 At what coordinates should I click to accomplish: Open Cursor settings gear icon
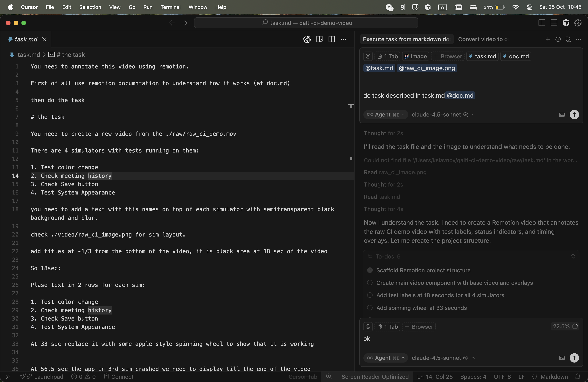[x=578, y=23]
